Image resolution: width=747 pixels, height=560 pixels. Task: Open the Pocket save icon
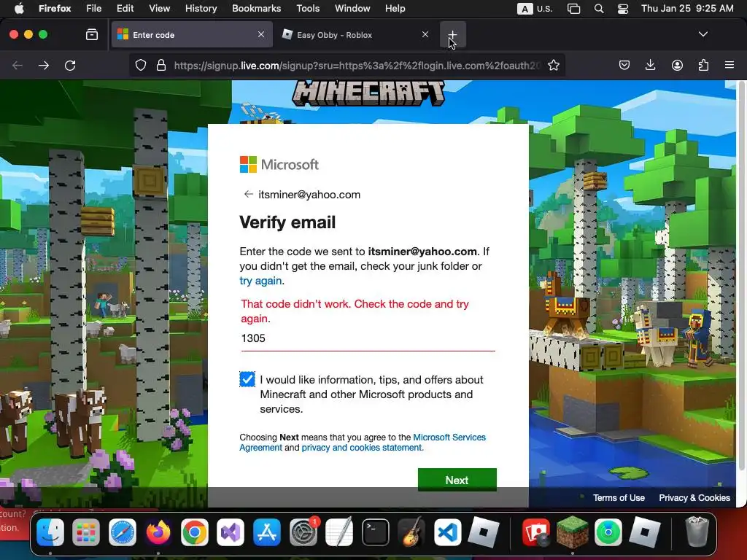[624, 65]
